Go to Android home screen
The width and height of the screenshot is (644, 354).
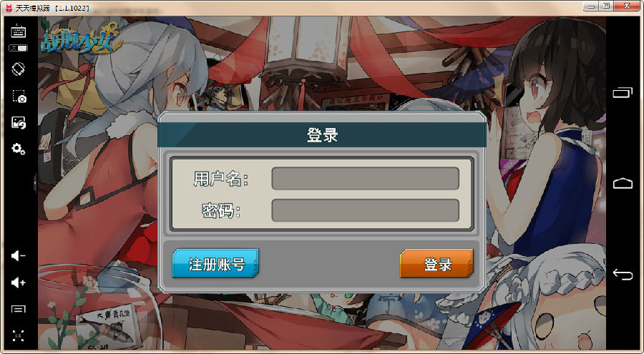pyautogui.click(x=623, y=183)
